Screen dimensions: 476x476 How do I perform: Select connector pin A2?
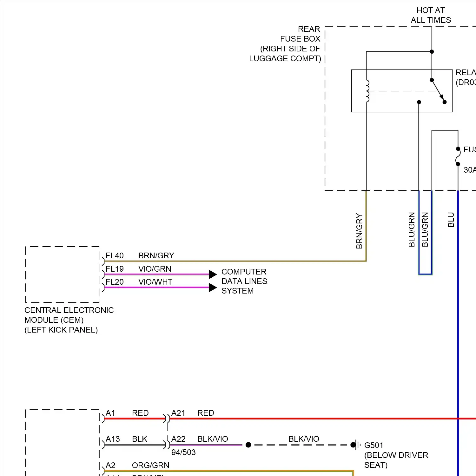point(110,466)
